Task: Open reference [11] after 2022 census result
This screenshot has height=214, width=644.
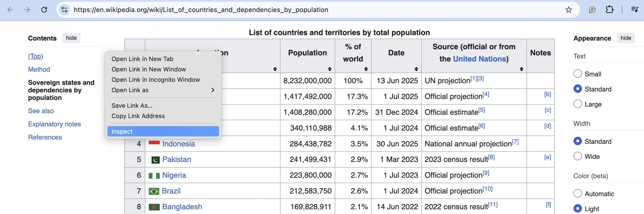Action: (493, 204)
